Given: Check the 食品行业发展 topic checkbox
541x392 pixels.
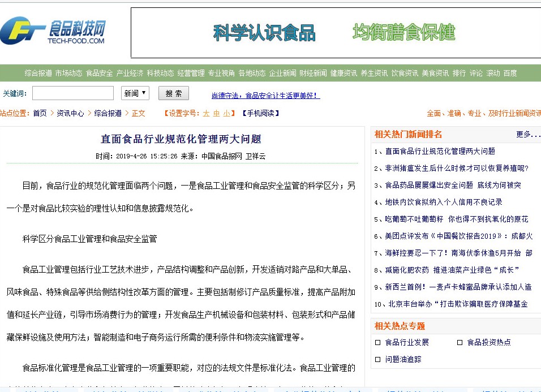Looking at the screenshot, I should coord(377,342).
